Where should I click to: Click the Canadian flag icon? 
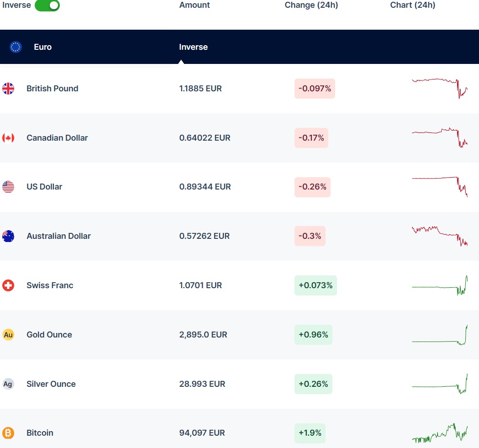[8, 138]
